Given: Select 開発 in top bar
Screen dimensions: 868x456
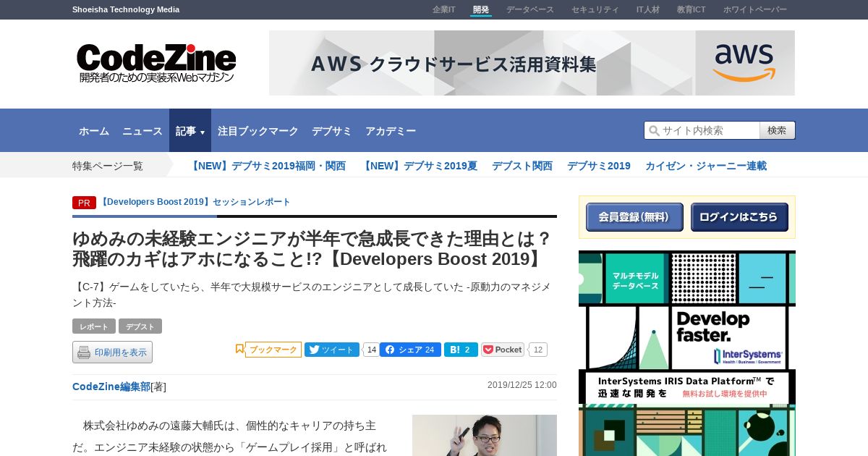Looking at the screenshot, I should [481, 9].
